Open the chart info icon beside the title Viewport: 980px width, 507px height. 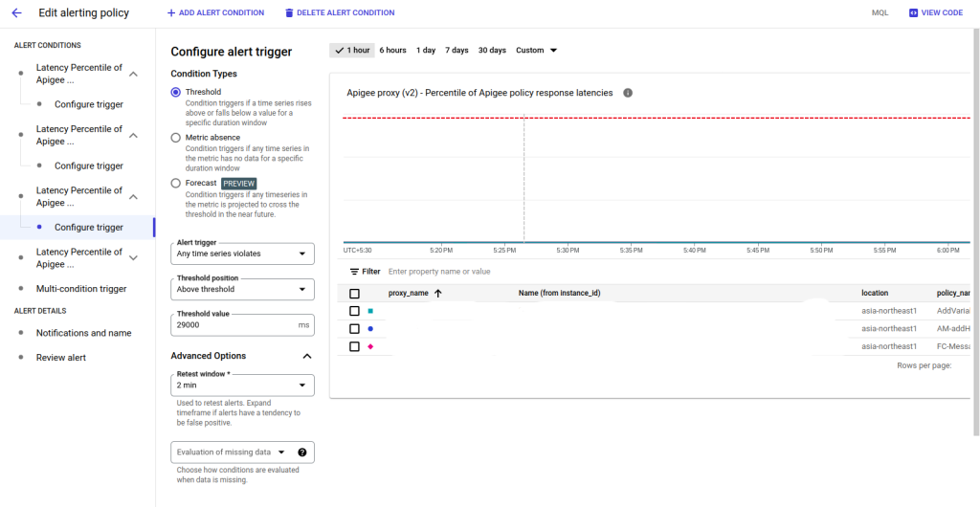coord(628,93)
